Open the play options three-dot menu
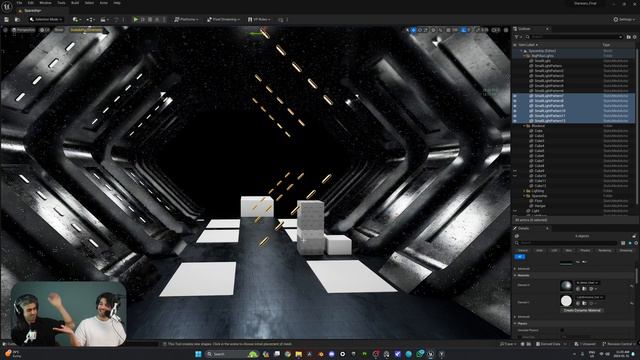This screenshot has height=360, width=640. [164, 19]
